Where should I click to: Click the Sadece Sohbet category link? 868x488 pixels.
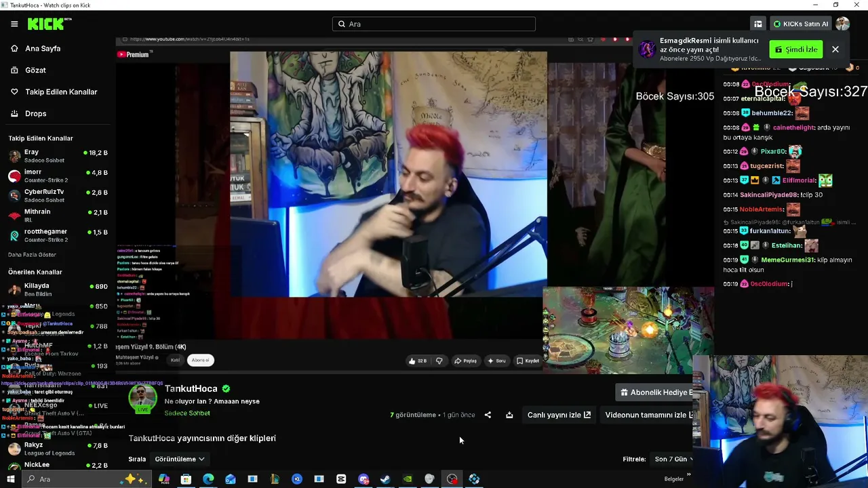click(187, 413)
